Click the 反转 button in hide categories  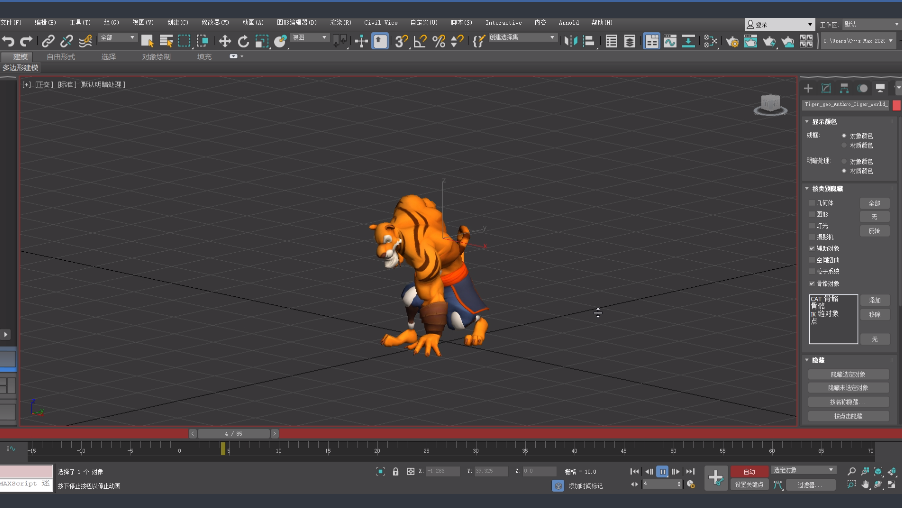point(874,231)
